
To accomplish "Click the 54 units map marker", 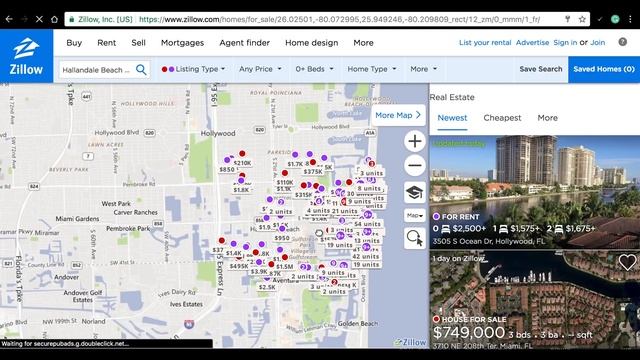I will [367, 224].
